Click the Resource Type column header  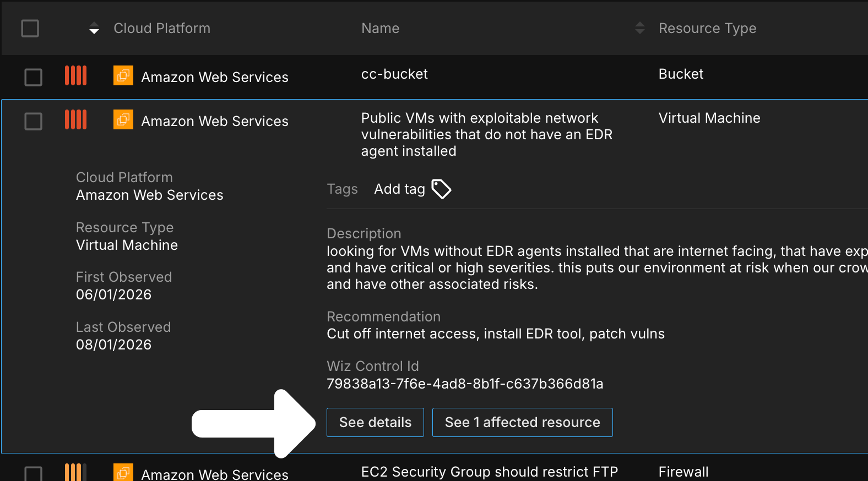point(707,28)
